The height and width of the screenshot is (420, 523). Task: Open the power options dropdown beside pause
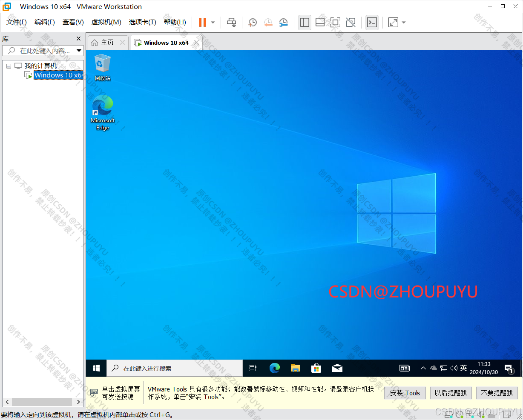tap(213, 23)
